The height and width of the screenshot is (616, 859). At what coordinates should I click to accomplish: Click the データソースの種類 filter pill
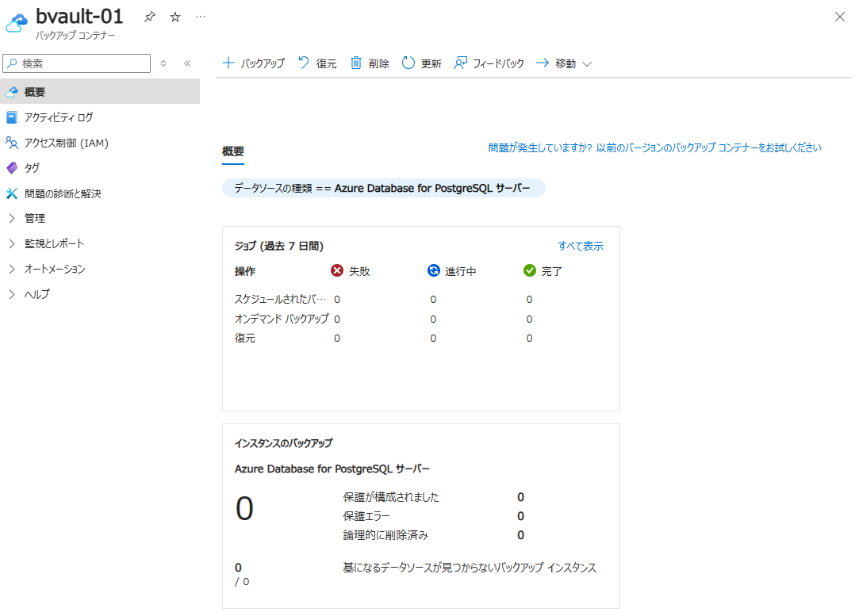pyautogui.click(x=383, y=188)
